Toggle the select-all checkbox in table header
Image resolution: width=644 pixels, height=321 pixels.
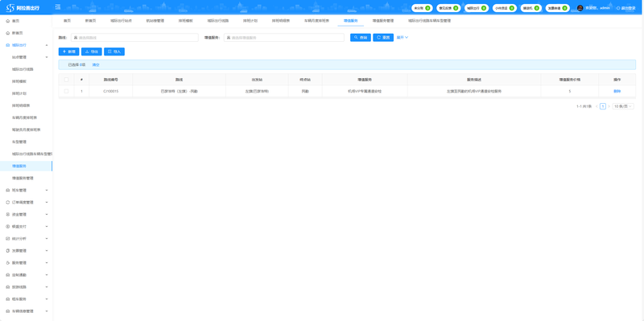(66, 80)
